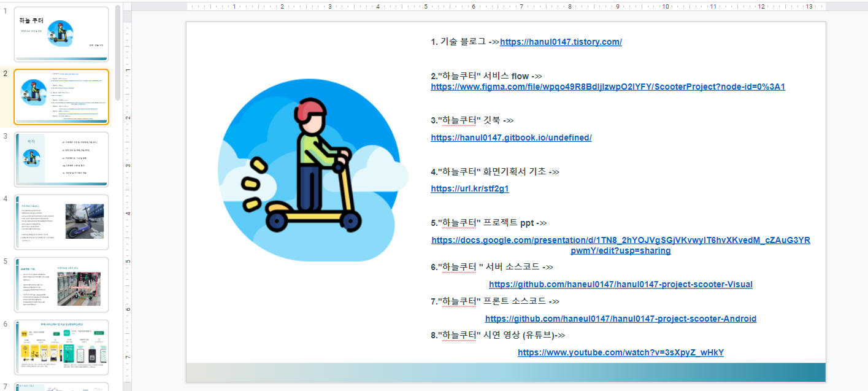Select the scooter rider illustration on slide
The width and height of the screenshot is (868, 391).
313,170
